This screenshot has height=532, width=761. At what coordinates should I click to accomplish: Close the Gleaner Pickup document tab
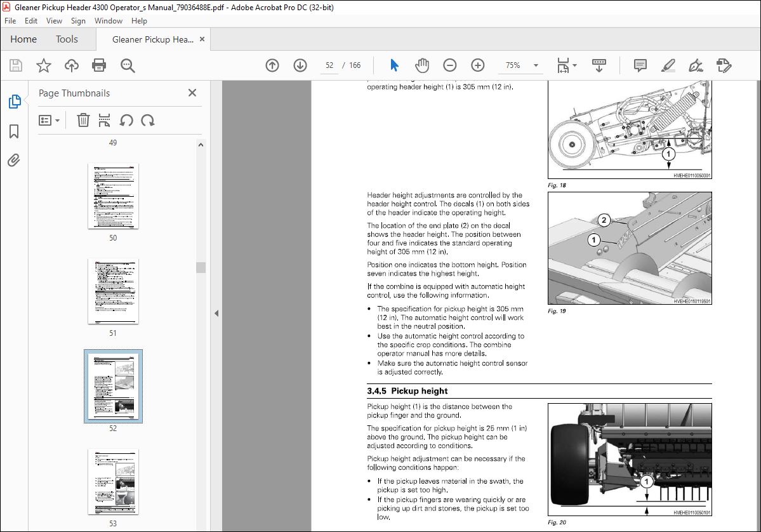point(202,39)
